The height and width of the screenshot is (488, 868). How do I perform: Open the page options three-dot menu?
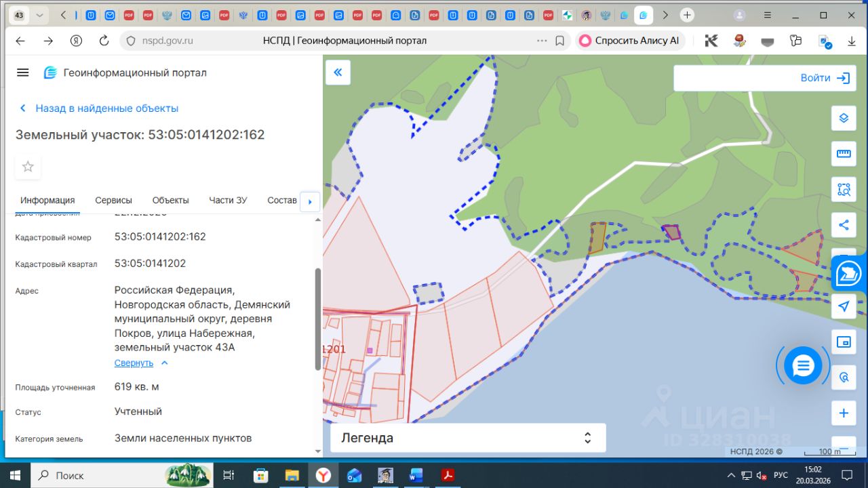coord(541,41)
